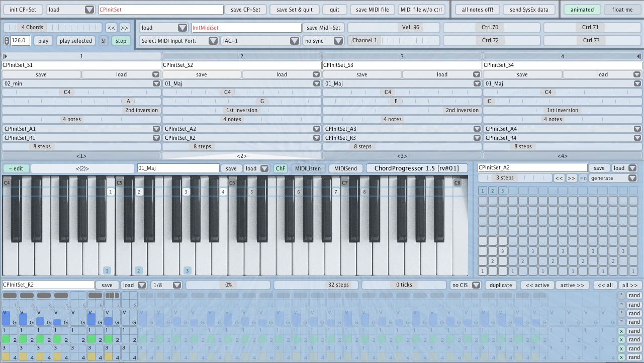The width and height of the screenshot is (644, 363).
Task: Click green arpeggio step header 3
Action: 503,191
